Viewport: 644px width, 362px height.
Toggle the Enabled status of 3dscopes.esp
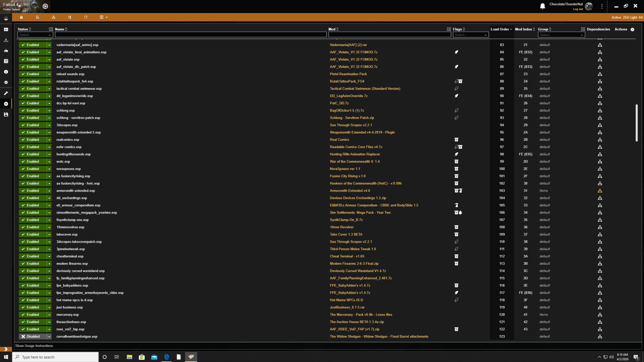coord(33,125)
